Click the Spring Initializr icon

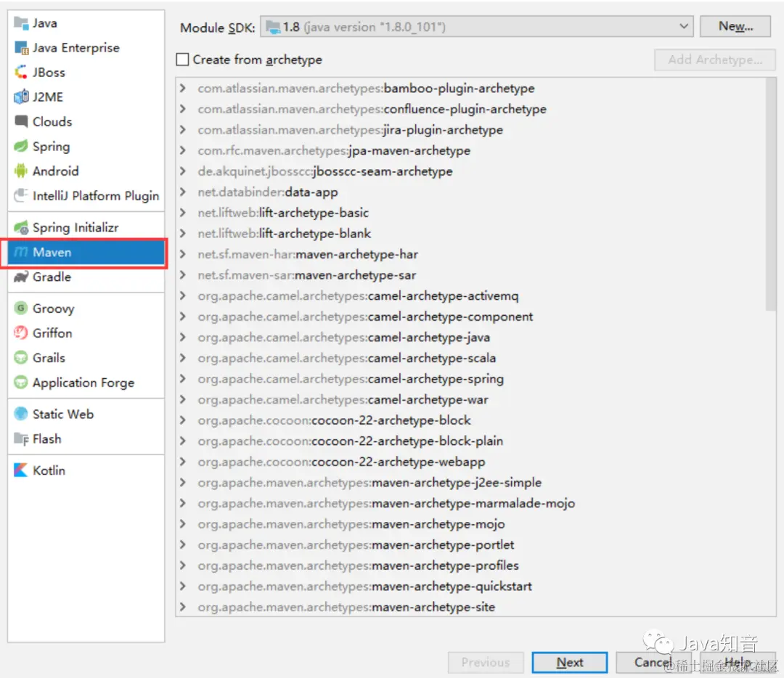[21, 227]
